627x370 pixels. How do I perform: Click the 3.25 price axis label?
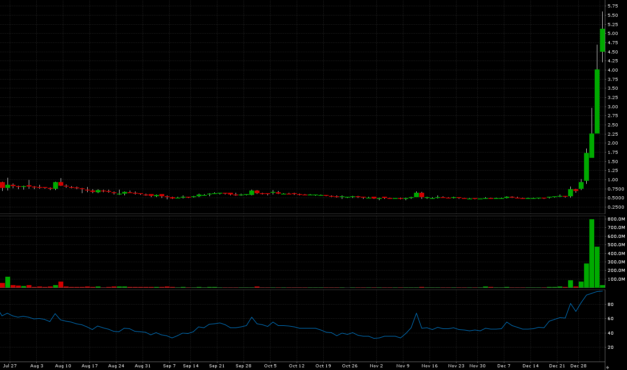click(613, 98)
